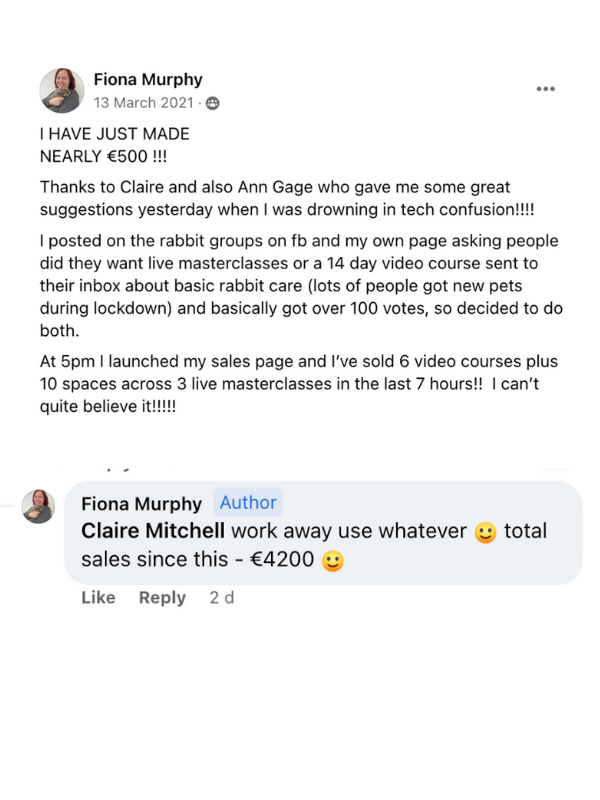
Task: Reply to Fiona's comment
Action: [162, 597]
